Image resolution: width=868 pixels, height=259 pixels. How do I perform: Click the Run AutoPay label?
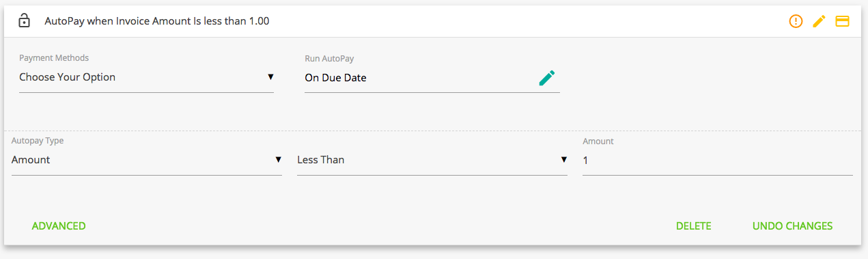click(x=329, y=59)
